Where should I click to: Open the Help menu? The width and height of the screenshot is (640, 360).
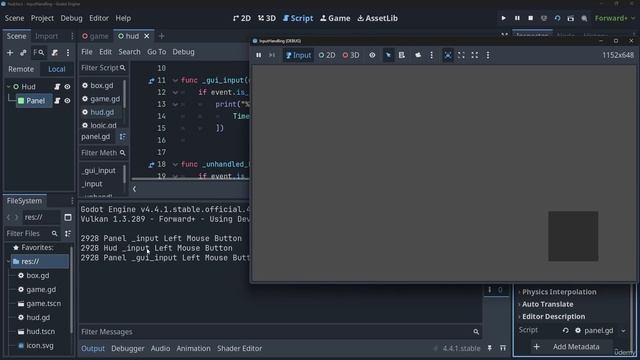coord(123,18)
